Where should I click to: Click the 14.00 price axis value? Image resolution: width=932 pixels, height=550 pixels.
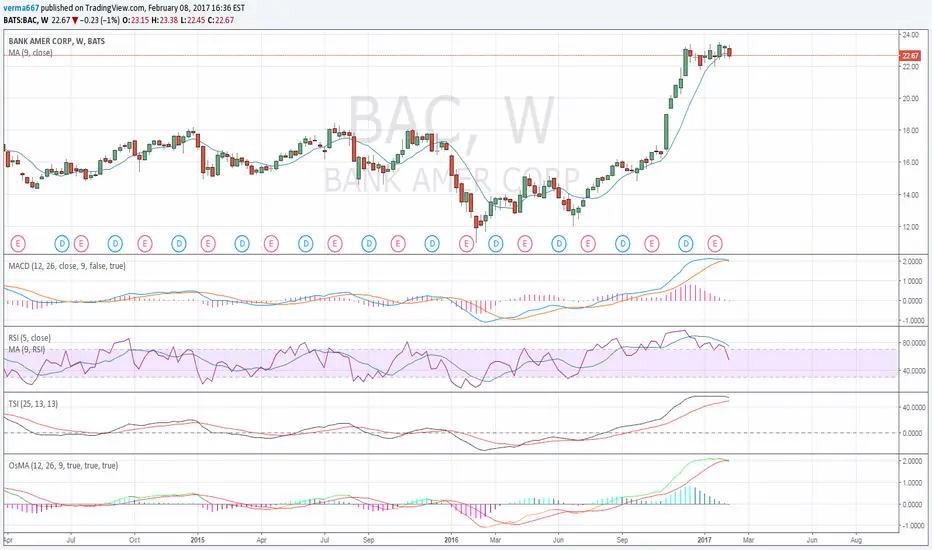(911, 195)
